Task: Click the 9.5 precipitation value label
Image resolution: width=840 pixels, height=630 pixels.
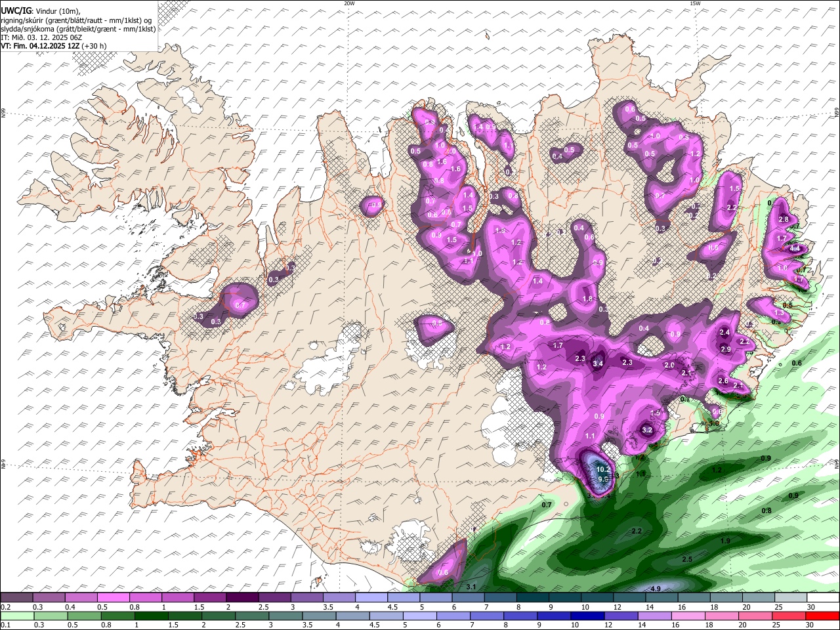Action: click(603, 480)
